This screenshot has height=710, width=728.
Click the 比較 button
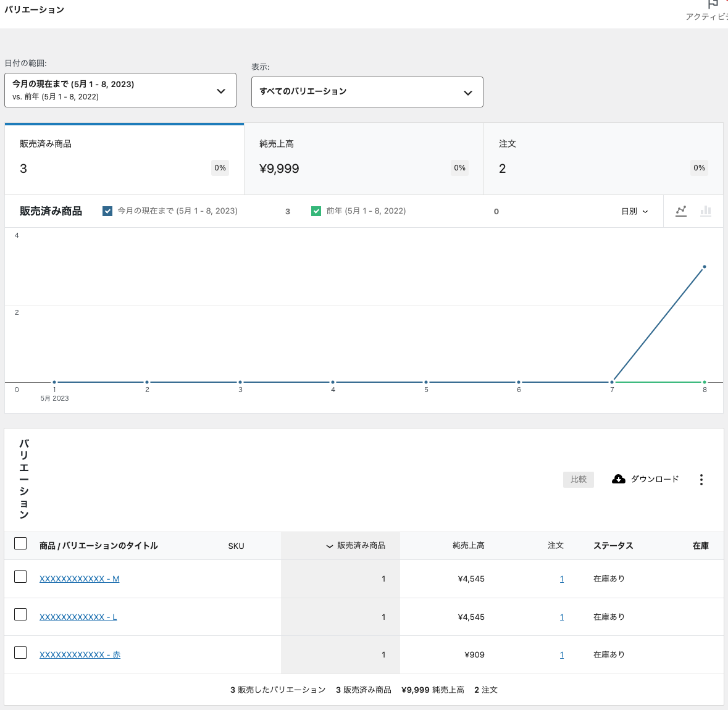(578, 480)
